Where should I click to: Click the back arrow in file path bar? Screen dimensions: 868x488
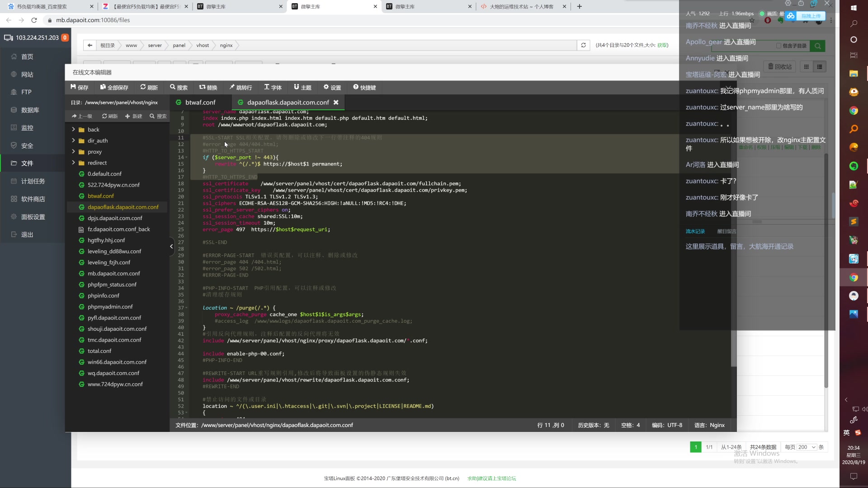(x=90, y=45)
